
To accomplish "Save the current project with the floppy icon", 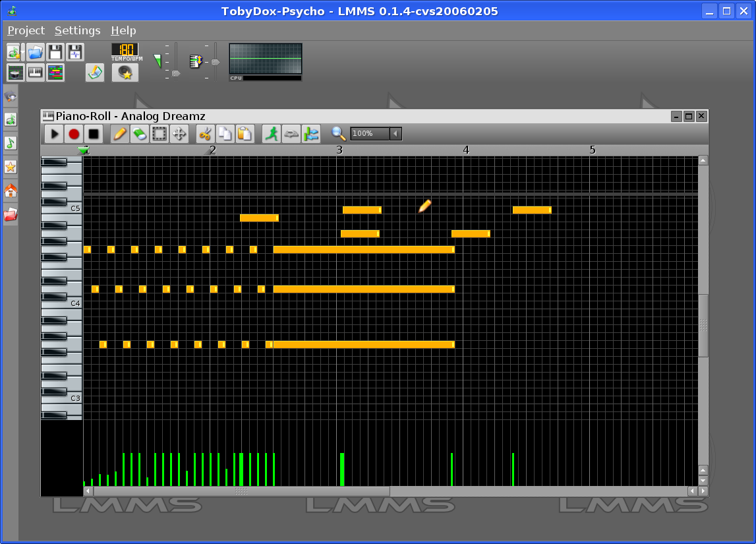I will click(55, 52).
